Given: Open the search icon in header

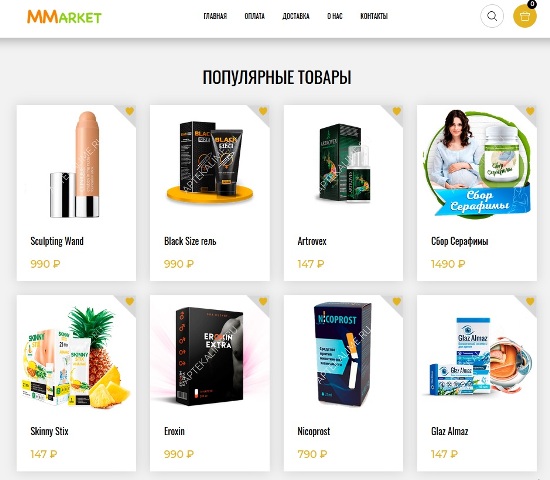Looking at the screenshot, I should tap(492, 16).
